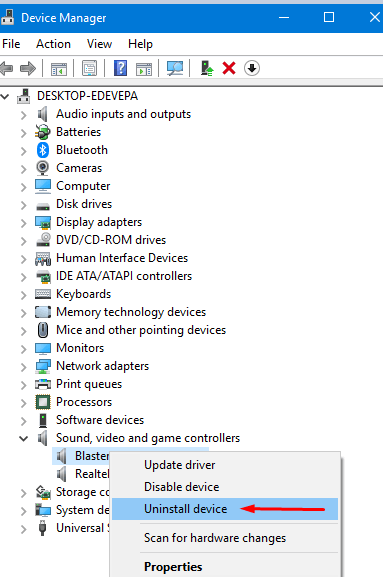Expand the Computer category chevron
This screenshot has width=383, height=577.
[x=24, y=187]
